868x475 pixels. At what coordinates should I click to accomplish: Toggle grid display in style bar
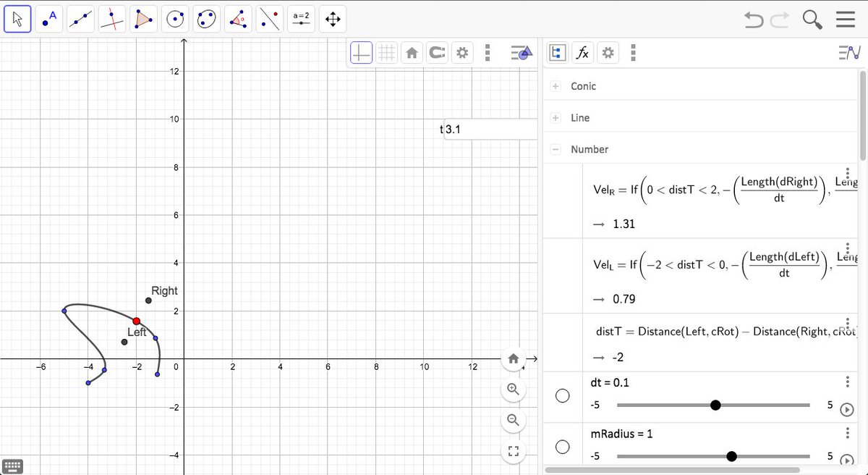(387, 53)
